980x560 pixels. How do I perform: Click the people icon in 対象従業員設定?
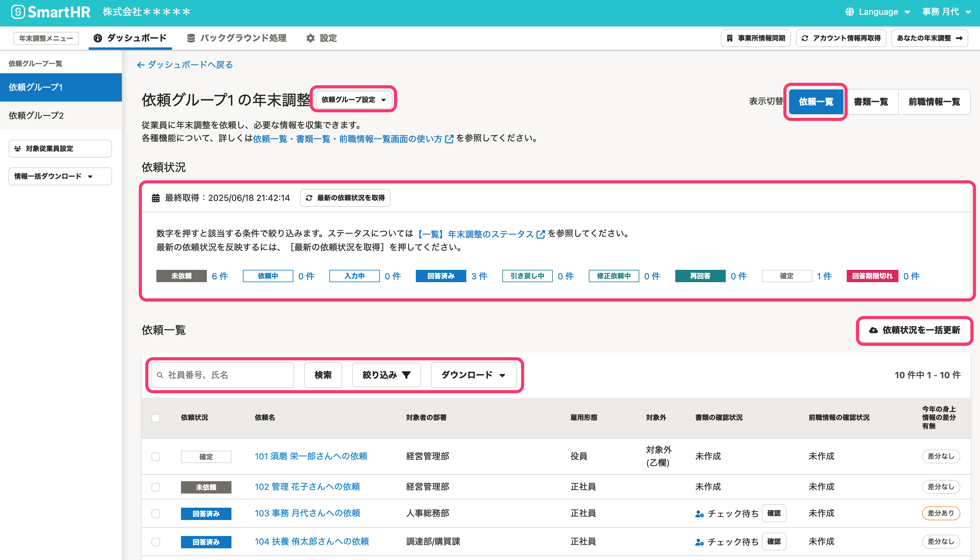(x=18, y=148)
